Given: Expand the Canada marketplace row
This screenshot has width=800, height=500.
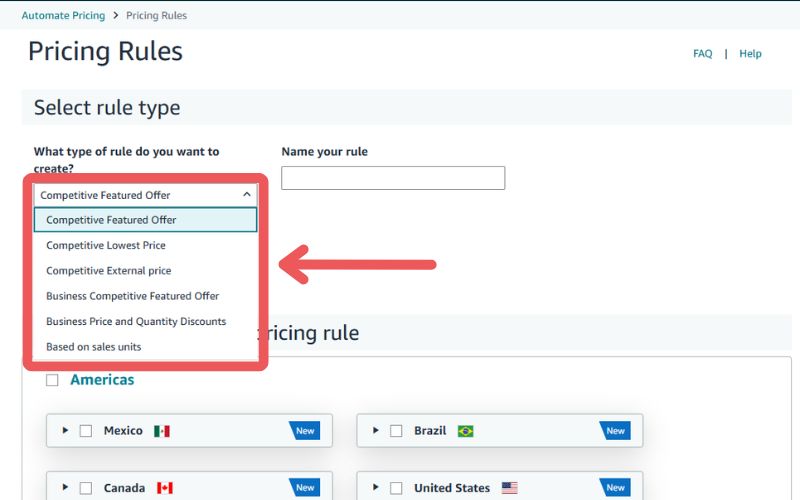Looking at the screenshot, I should click(x=65, y=487).
